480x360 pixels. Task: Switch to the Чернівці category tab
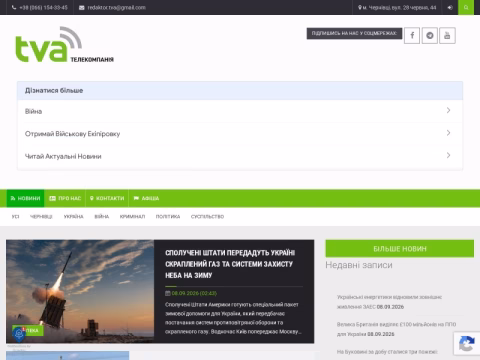(41, 217)
